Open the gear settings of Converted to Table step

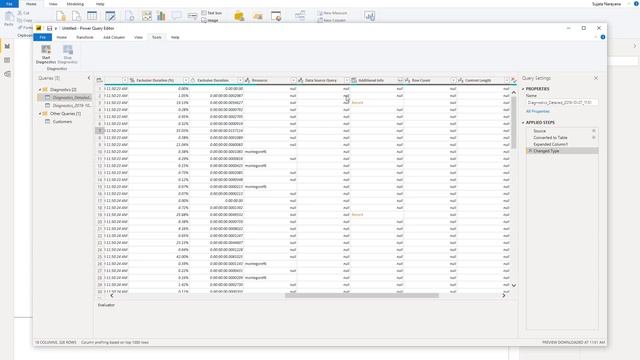[x=594, y=138]
